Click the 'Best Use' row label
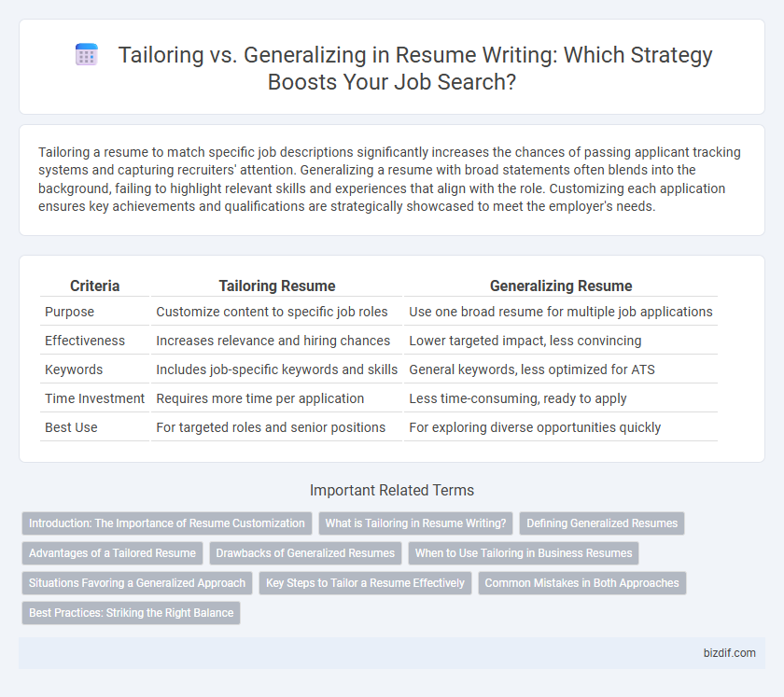 (71, 427)
